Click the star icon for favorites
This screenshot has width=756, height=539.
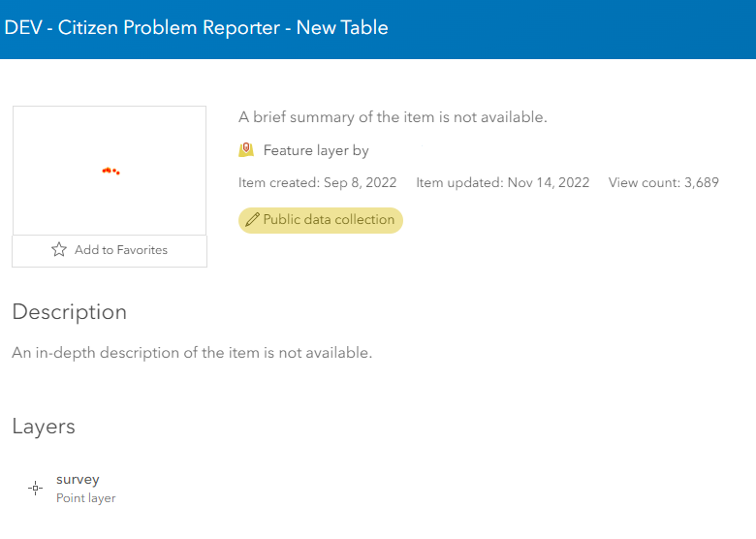(59, 250)
